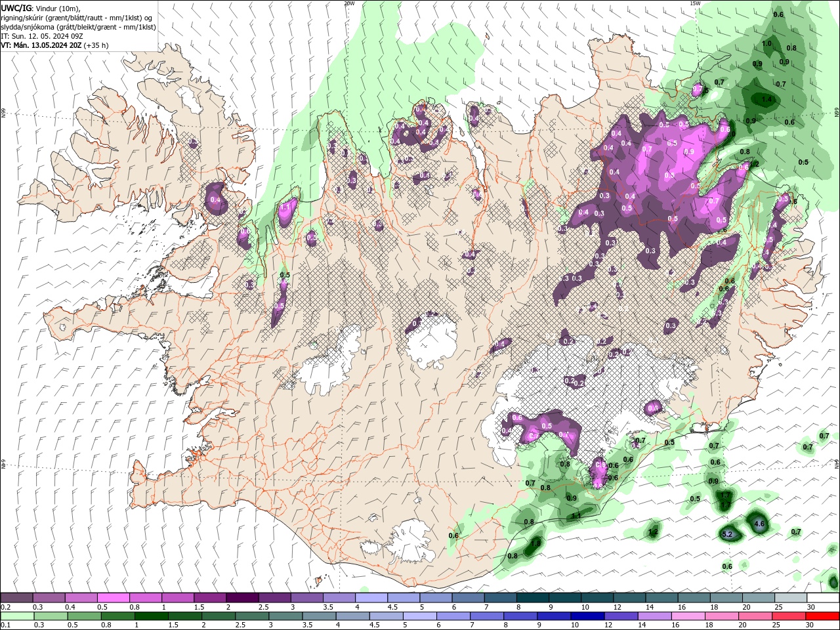Image resolution: width=840 pixels, height=630 pixels.
Task: Select lower legend swatch between 2.5 and 3
Action: (x=252, y=616)
